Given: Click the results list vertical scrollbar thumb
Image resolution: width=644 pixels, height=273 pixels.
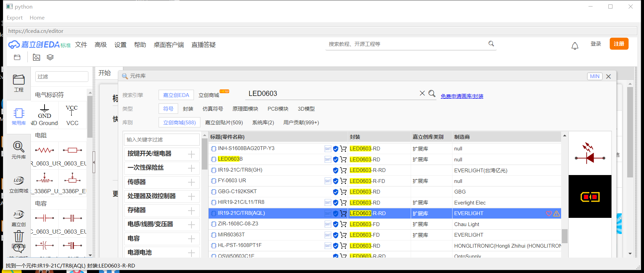Looking at the screenshot, I should click(x=565, y=236).
